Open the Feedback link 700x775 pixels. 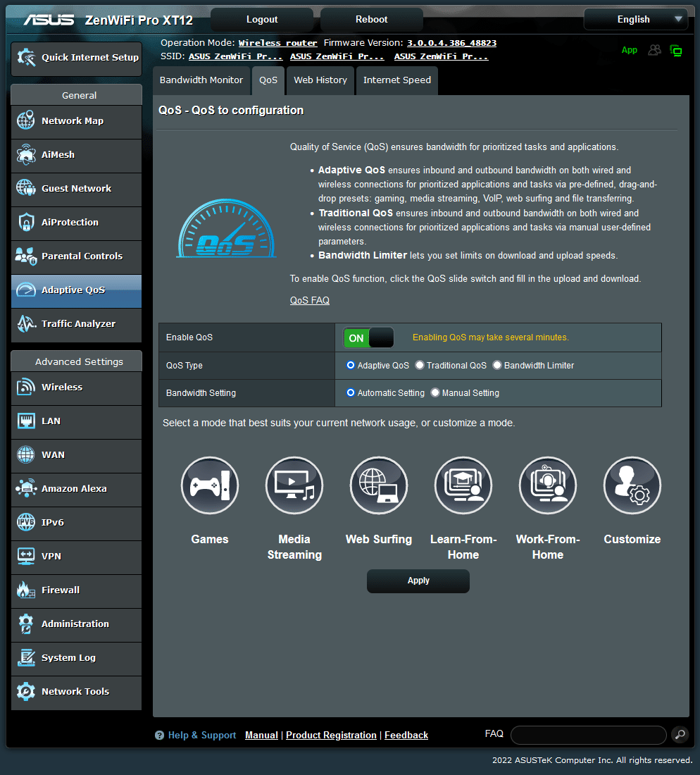click(x=406, y=735)
